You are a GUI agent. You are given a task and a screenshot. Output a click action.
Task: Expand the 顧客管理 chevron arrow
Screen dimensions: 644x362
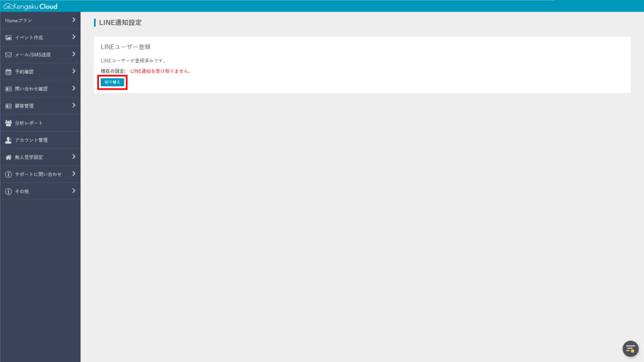[74, 106]
